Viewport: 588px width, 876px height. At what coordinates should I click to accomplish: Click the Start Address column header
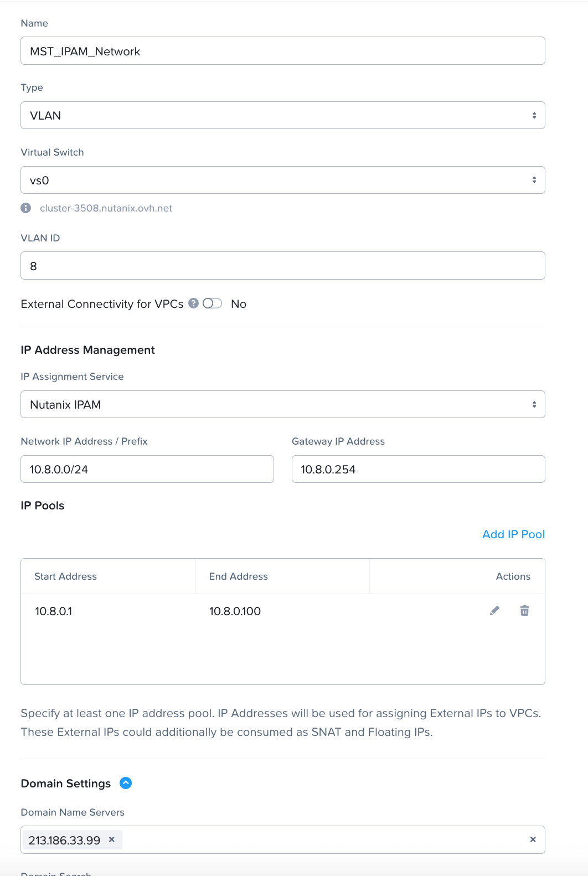65,576
